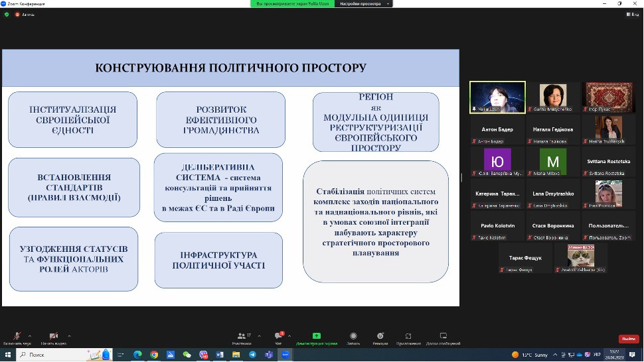Viewport: 644px width, 362px height.
Task: Open the Apps icon in toolbar
Action: pyautogui.click(x=408, y=337)
